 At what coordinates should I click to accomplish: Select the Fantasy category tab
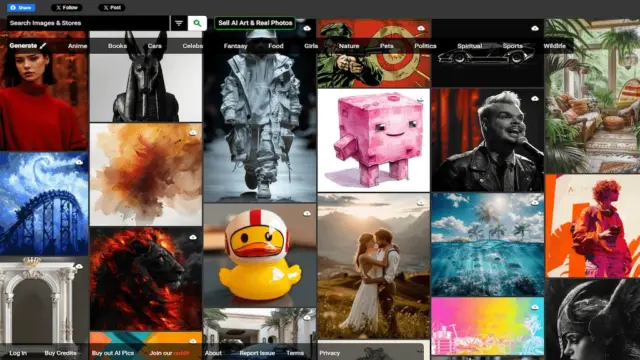pyautogui.click(x=236, y=46)
